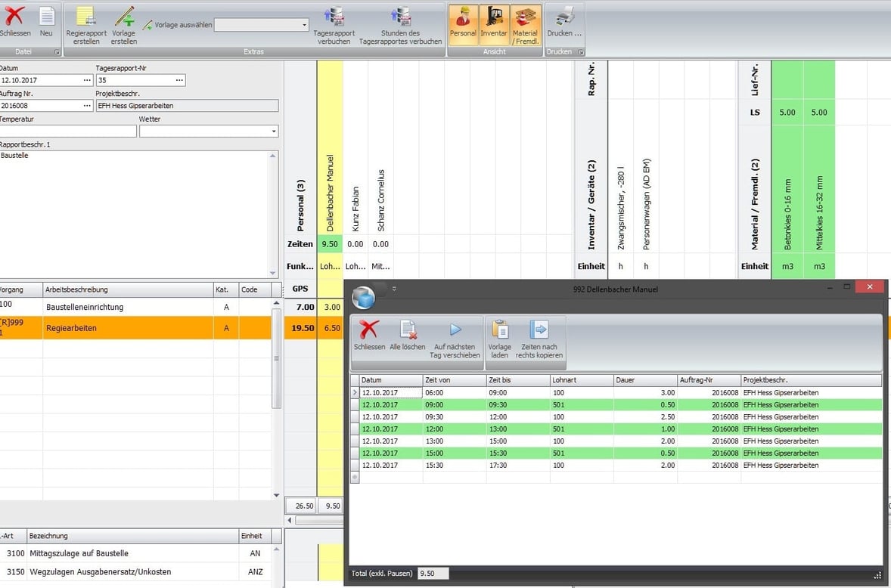The width and height of the screenshot is (891, 588).
Task: Open the Datum field ellipsis picker
Action: tap(87, 80)
